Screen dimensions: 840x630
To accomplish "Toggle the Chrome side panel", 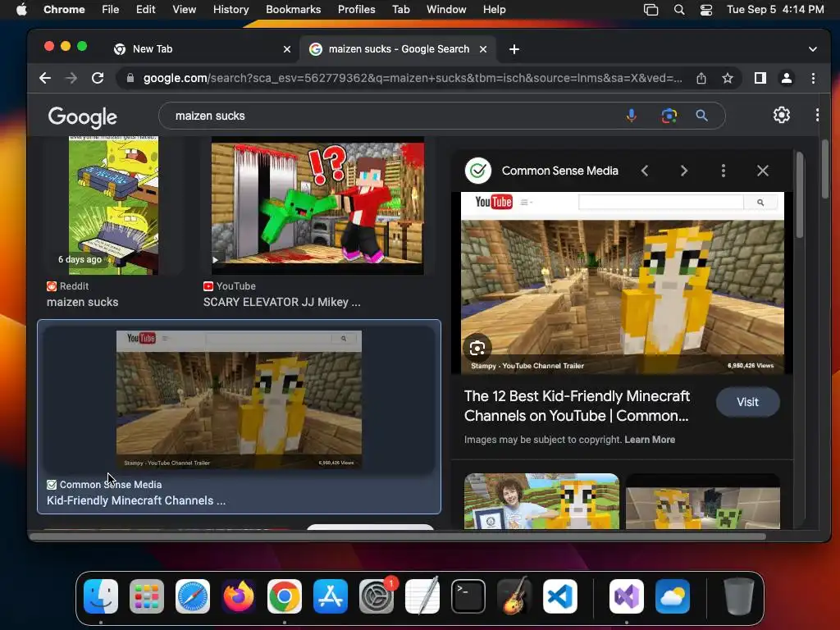I will (x=760, y=78).
